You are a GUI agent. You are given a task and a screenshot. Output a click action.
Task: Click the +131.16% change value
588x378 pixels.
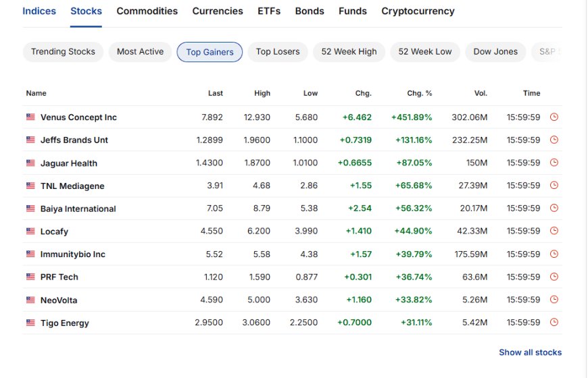[x=414, y=140]
